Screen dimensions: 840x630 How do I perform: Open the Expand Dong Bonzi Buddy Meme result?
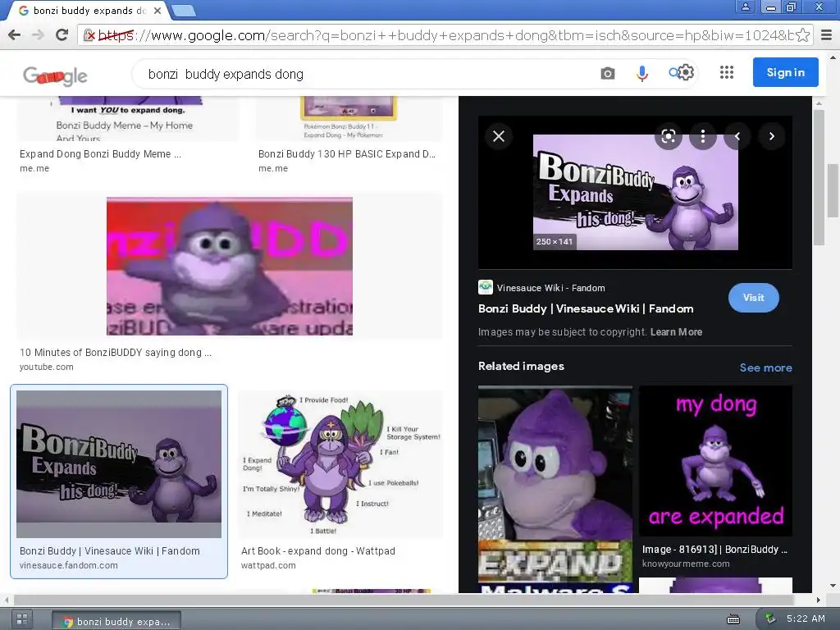(100, 154)
